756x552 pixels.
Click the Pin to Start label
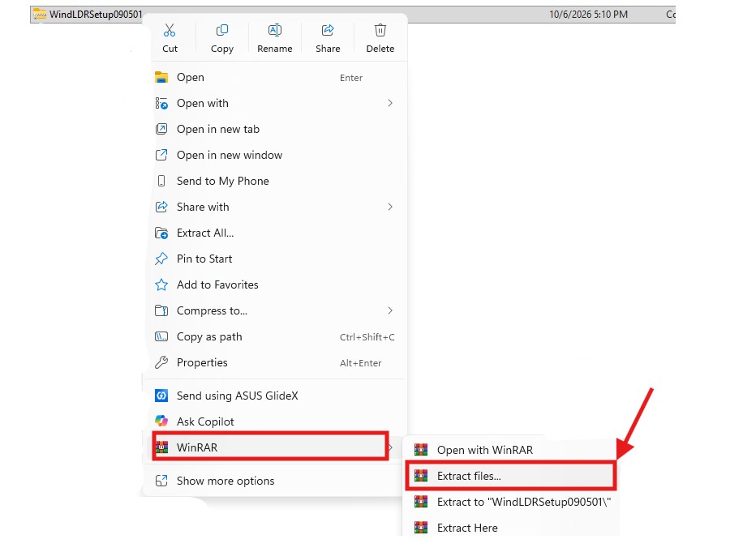coord(204,259)
